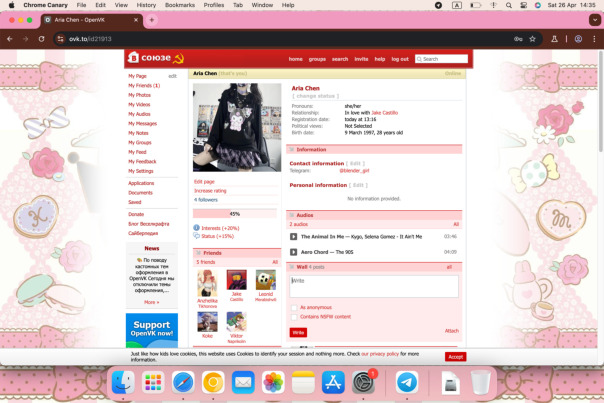Click the OpenVK logo in the header
The width and height of the screenshot is (604, 403).
(156, 58)
